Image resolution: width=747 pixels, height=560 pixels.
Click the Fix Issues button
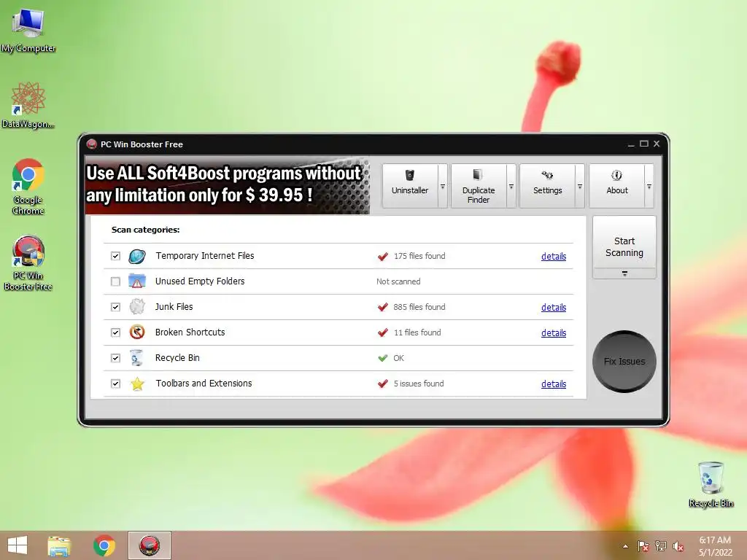click(x=624, y=362)
